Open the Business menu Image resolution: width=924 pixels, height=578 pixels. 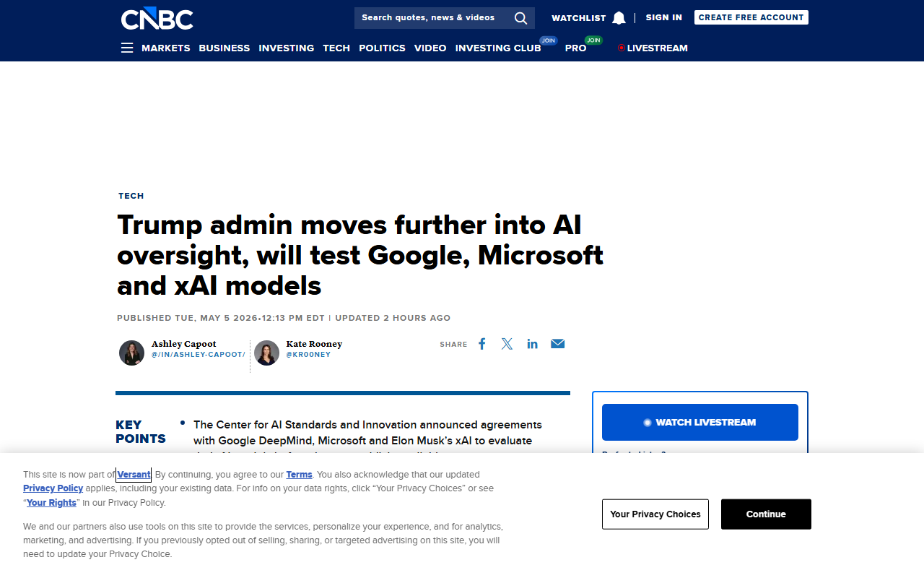[x=225, y=48]
